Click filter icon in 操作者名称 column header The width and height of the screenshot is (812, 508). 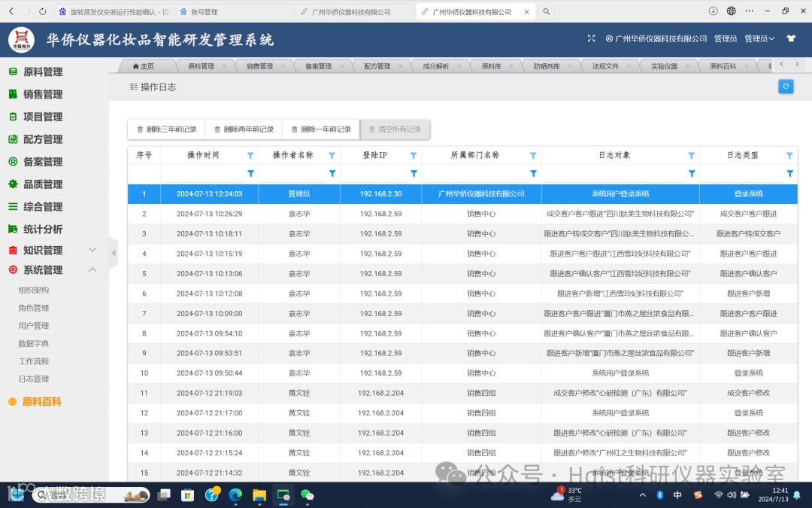(x=332, y=156)
